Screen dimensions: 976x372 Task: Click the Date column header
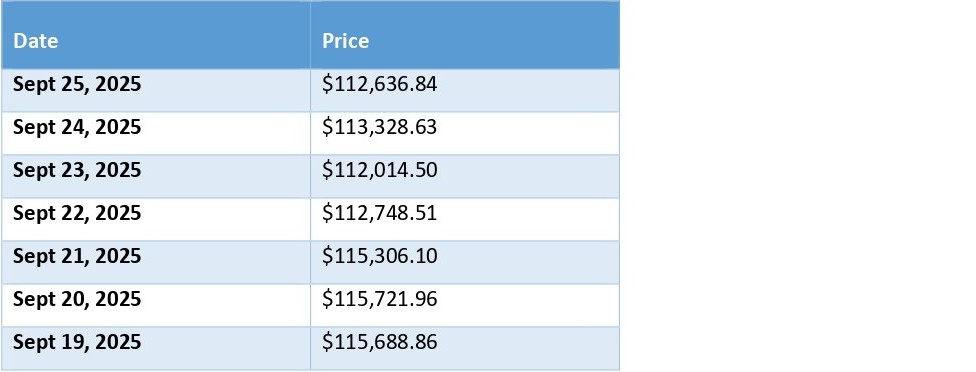coord(156,35)
